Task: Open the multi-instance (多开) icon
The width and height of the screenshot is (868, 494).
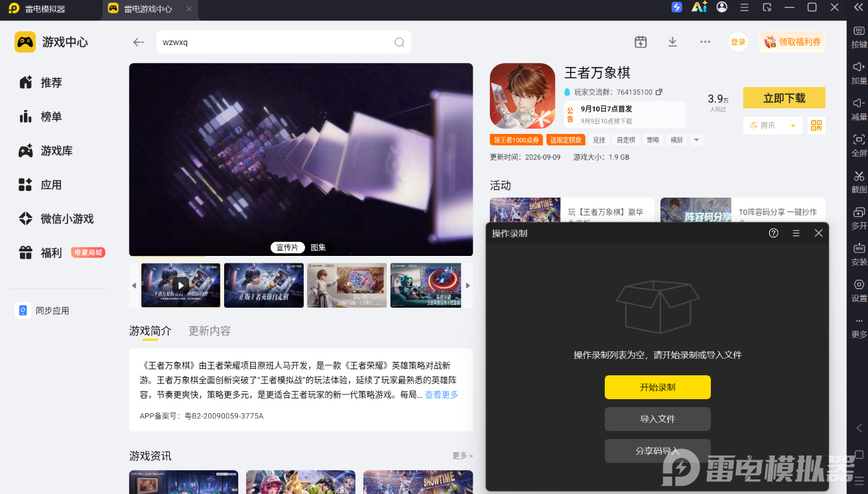Action: click(x=859, y=212)
